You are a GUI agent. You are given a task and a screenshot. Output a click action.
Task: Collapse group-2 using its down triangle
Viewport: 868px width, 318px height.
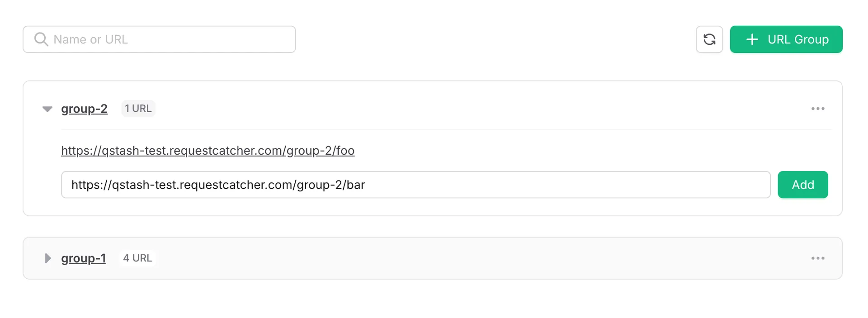pos(47,109)
